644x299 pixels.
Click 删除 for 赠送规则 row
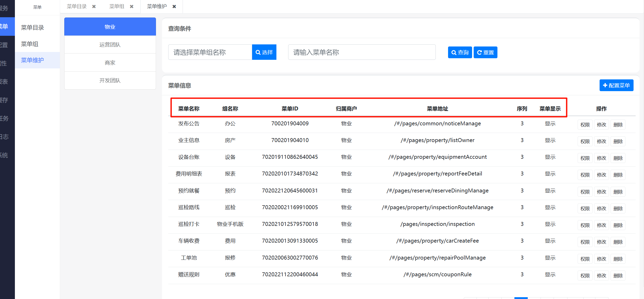[x=618, y=276]
